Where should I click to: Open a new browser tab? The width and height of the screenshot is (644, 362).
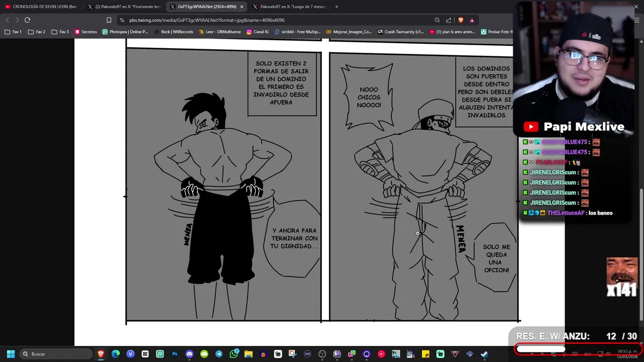337,7
